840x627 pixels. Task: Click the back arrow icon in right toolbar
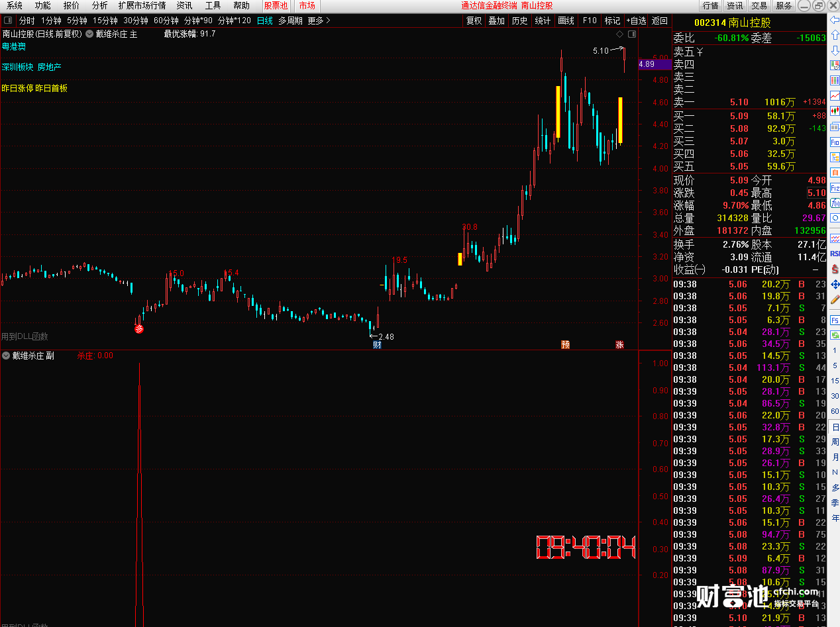tap(835, 20)
